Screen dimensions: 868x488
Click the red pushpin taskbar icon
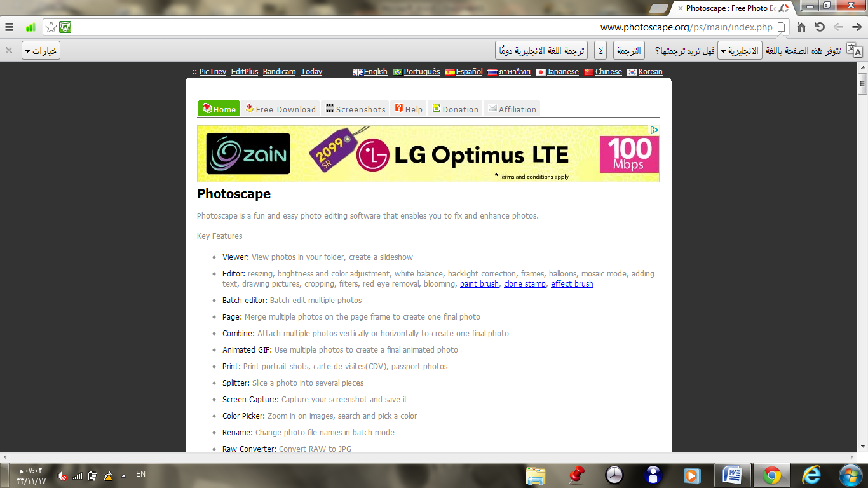tap(576, 475)
